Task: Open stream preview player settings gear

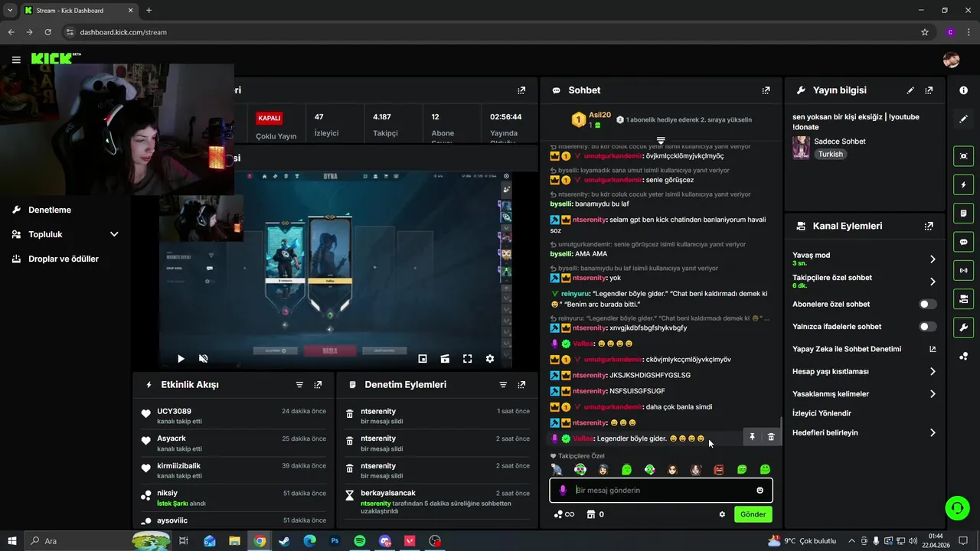Action: pos(490,358)
